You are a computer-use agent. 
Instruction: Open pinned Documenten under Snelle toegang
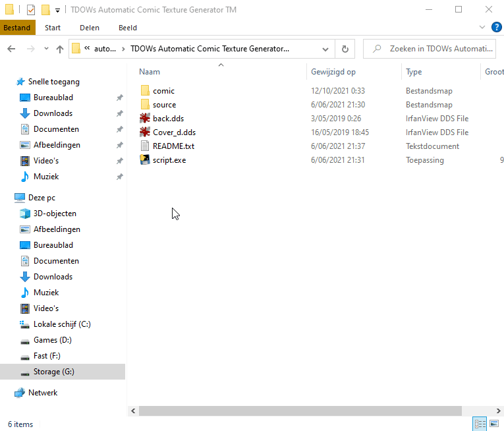coord(56,129)
